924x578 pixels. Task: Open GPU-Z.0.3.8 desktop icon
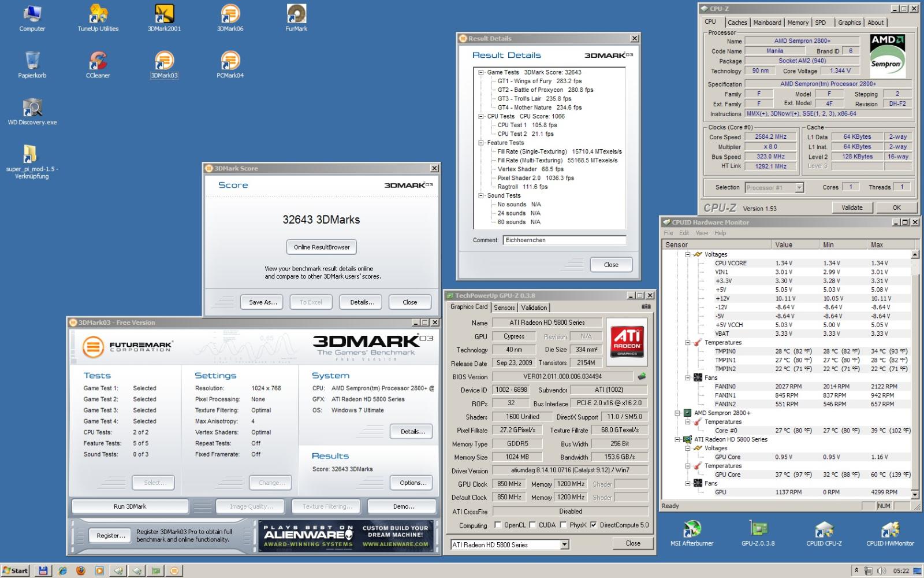click(x=758, y=533)
